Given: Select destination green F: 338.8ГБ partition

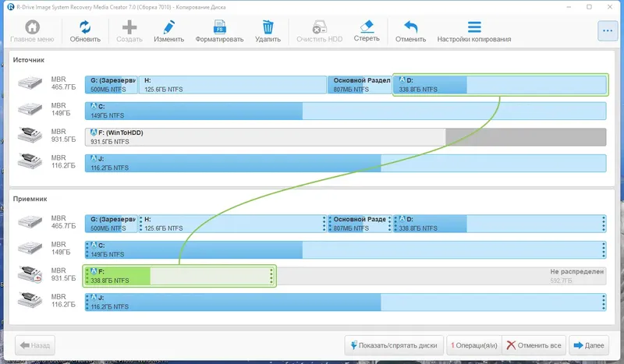Looking at the screenshot, I should 179,276.
